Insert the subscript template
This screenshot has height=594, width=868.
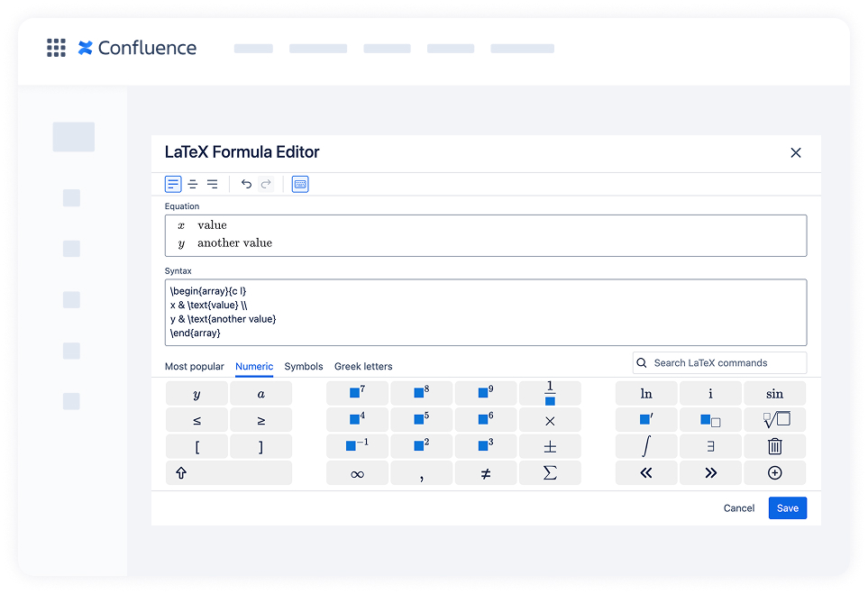(710, 420)
